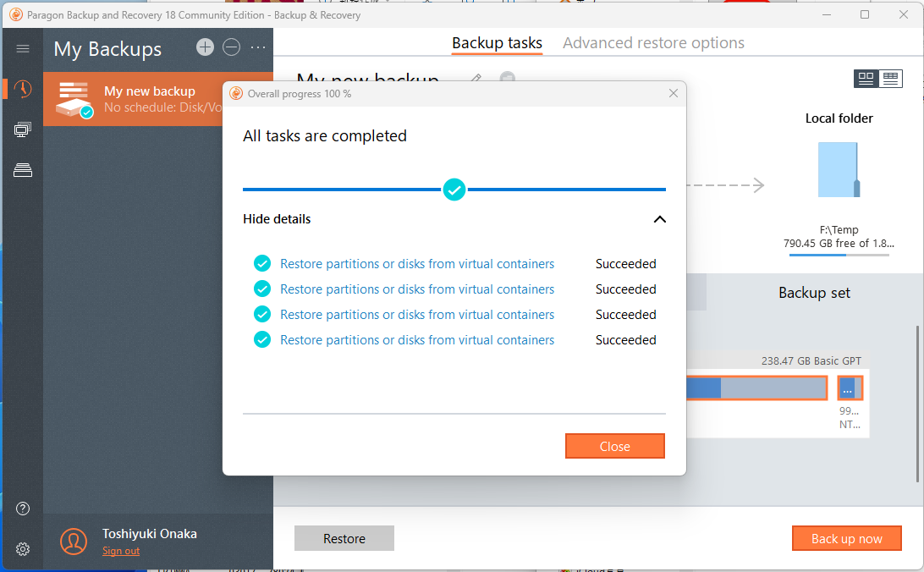Open More options ellipsis in My Backups
The width and height of the screenshot is (924, 572).
pyautogui.click(x=258, y=47)
